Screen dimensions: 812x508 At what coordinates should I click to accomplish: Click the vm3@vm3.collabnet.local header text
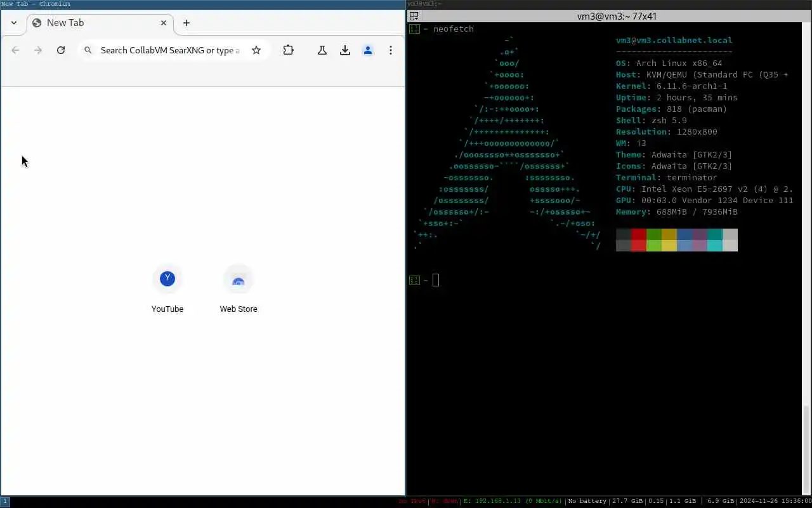(x=674, y=41)
